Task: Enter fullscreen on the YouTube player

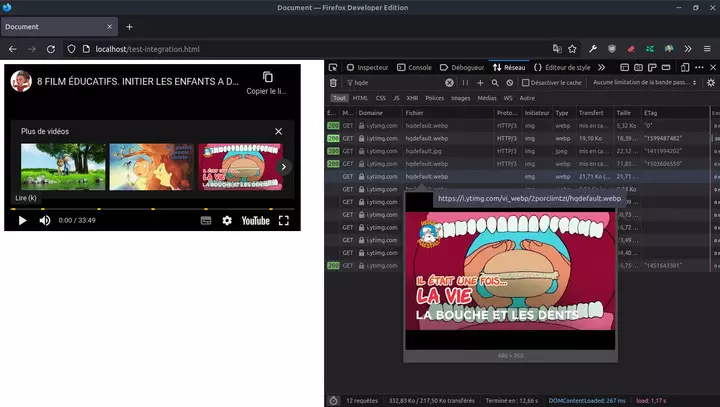Action: (284, 220)
